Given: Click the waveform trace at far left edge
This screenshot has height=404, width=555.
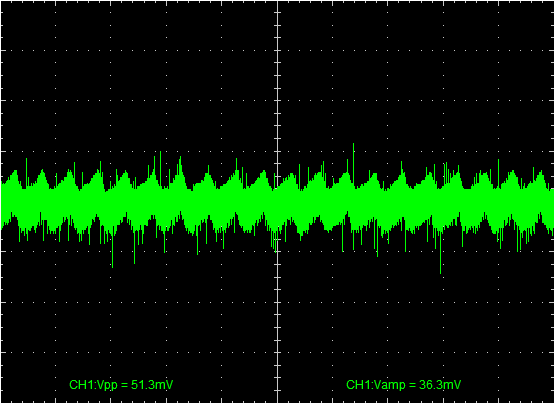Looking at the screenshot, I should click(3, 205).
